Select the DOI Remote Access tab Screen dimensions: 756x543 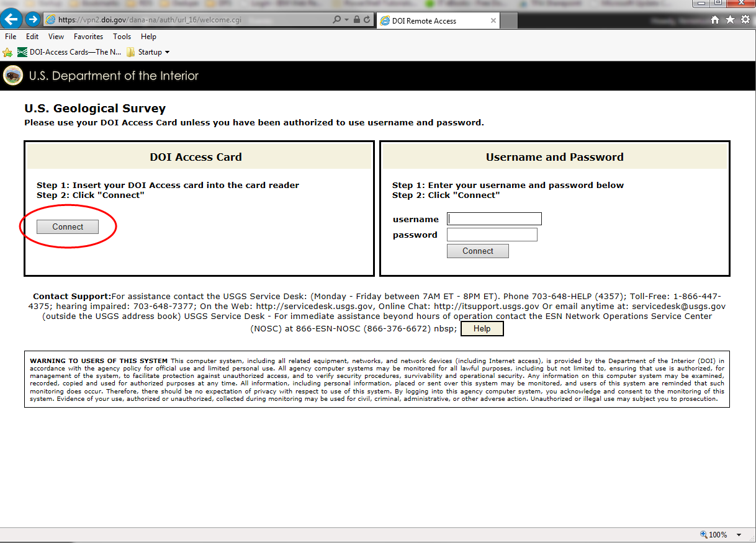point(438,20)
